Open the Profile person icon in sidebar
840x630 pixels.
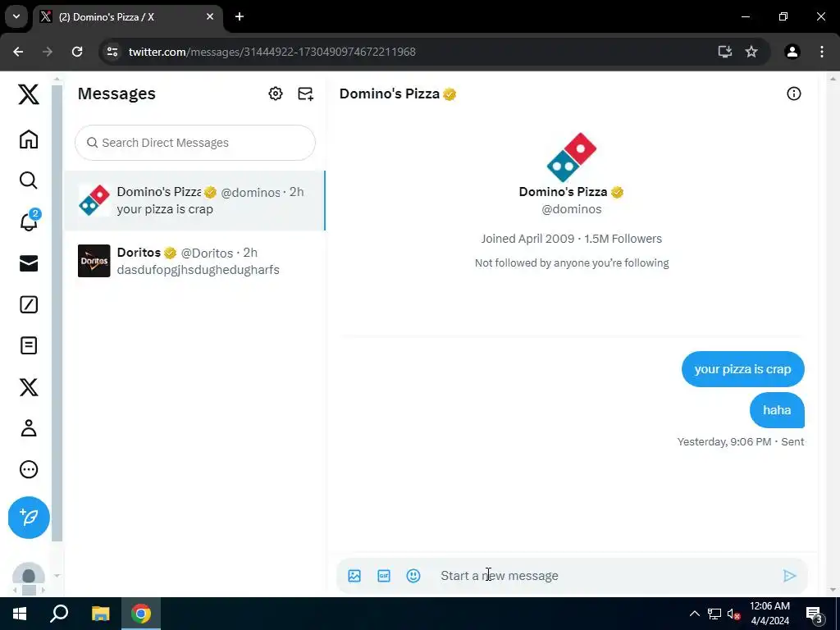point(29,428)
